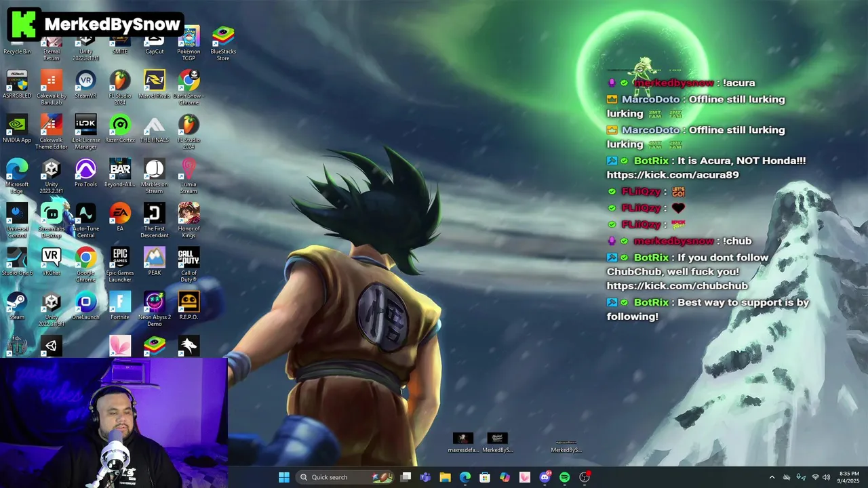Show hidden system tray icons
The height and width of the screenshot is (488, 868).
click(x=772, y=477)
